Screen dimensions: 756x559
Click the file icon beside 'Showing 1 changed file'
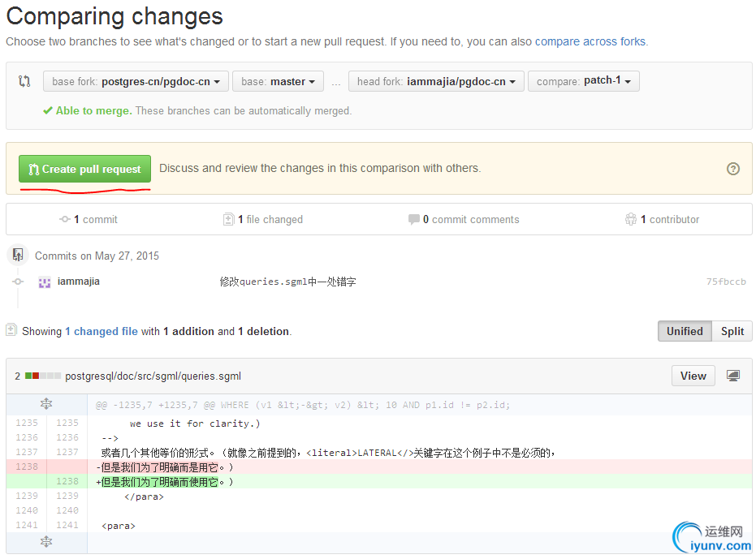coord(11,330)
